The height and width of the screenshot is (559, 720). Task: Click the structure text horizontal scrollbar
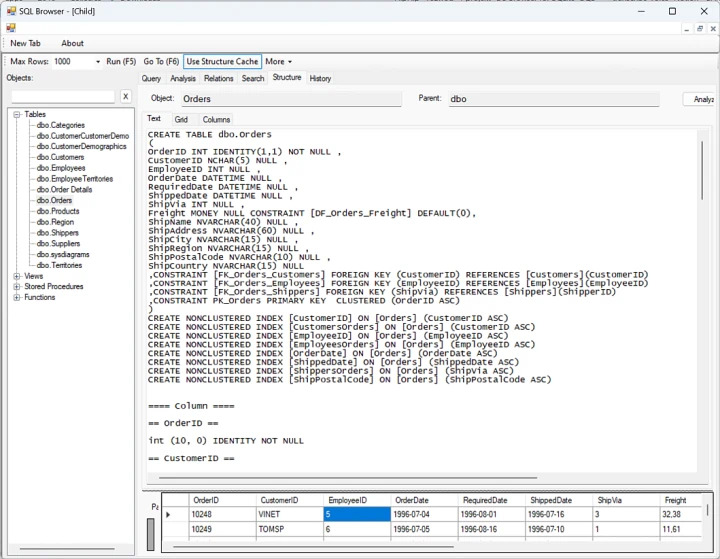[348, 478]
